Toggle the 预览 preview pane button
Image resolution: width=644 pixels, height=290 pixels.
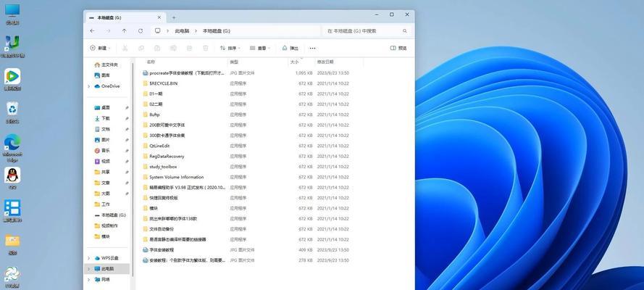(x=398, y=48)
